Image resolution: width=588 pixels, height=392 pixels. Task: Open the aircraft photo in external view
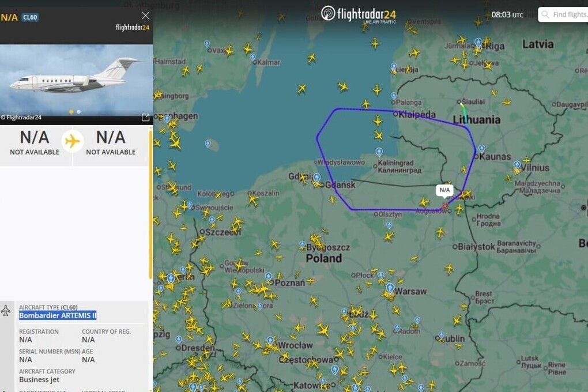[145, 118]
